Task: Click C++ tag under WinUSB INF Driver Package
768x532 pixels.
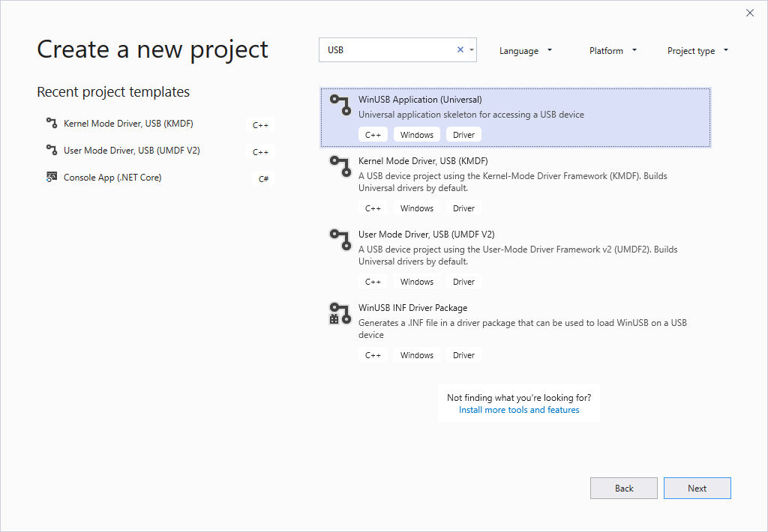Action: tap(373, 355)
